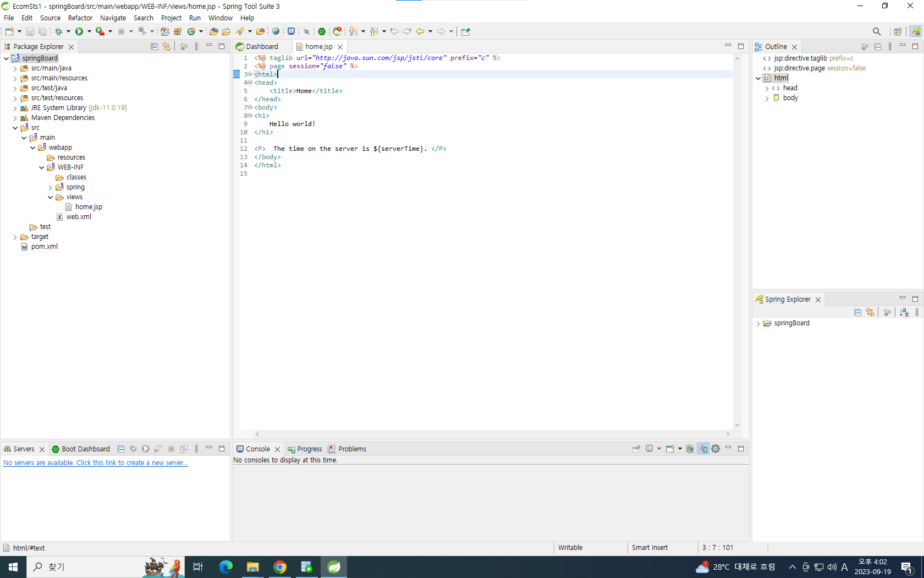Click the New file wizard icon
The height and width of the screenshot is (578, 924).
point(9,31)
